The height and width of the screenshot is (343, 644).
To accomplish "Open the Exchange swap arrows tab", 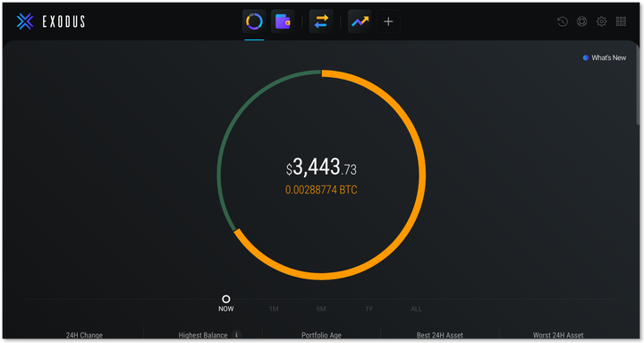I will [x=321, y=21].
